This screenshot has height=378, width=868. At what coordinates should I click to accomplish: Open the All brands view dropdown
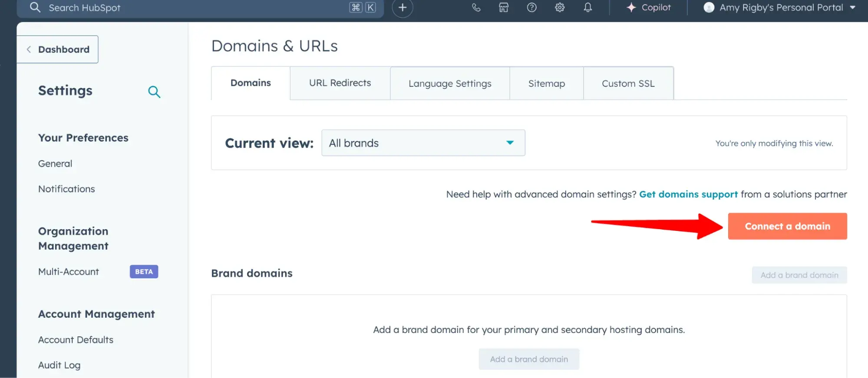pyautogui.click(x=423, y=143)
